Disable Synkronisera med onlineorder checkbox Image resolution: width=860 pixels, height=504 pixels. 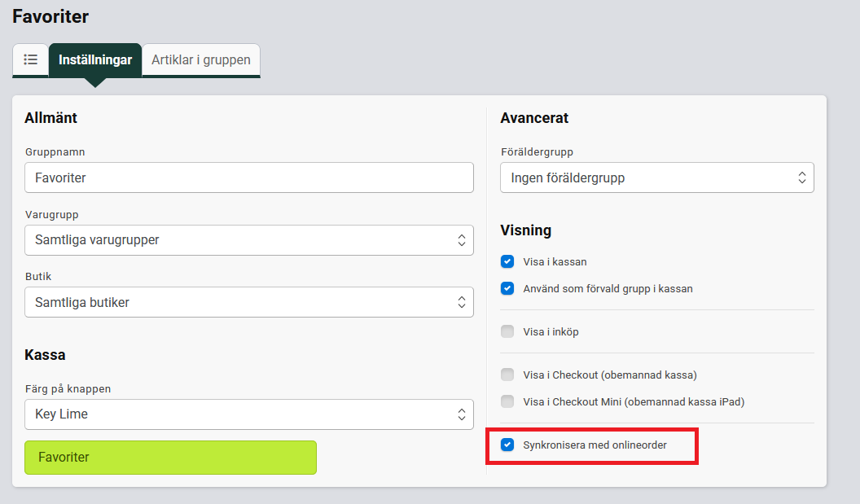[507, 445]
